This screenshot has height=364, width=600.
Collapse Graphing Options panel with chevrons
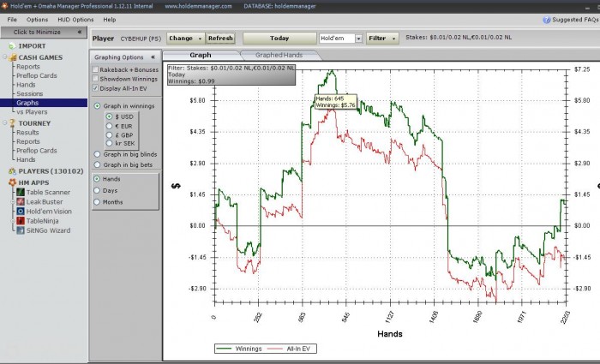click(x=153, y=57)
